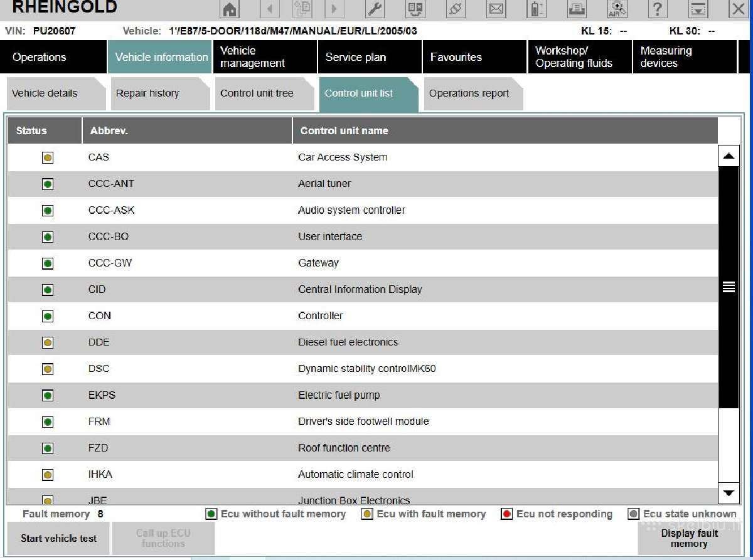Open the AIR search icon
Viewport: 753px width, 560px height.
tap(617, 9)
